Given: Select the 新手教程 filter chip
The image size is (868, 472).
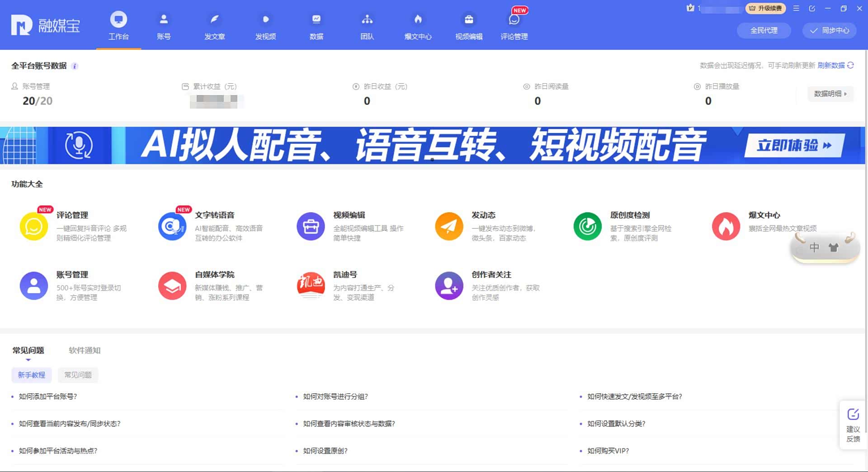Looking at the screenshot, I should pyautogui.click(x=32, y=375).
